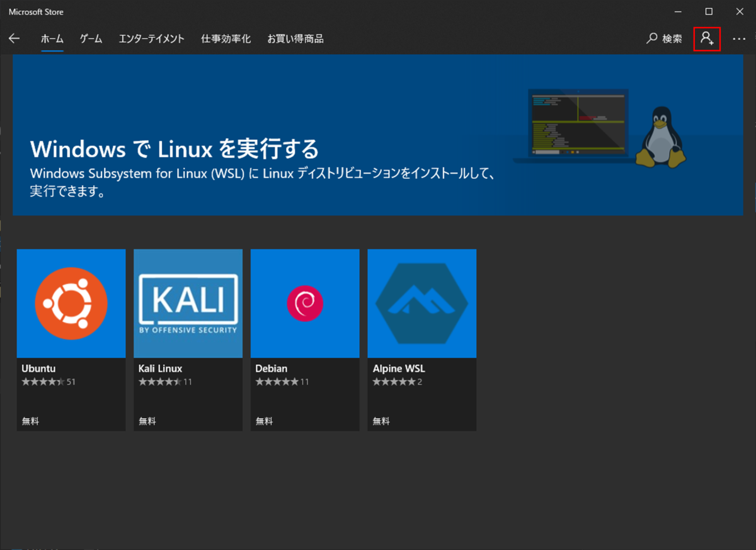Open the Alpine WSL hexagon logo tile
The width and height of the screenshot is (756, 550).
click(421, 304)
